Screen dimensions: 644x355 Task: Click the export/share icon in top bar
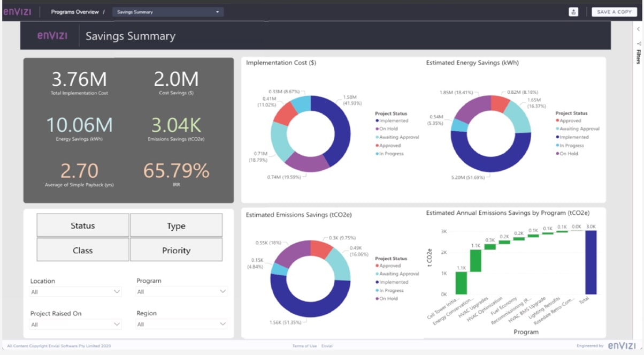click(573, 12)
